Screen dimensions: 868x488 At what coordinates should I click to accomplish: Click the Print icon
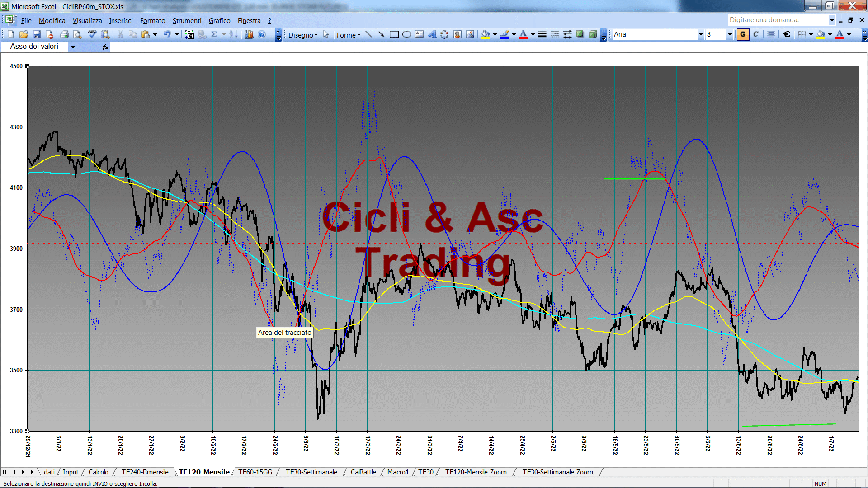point(64,34)
